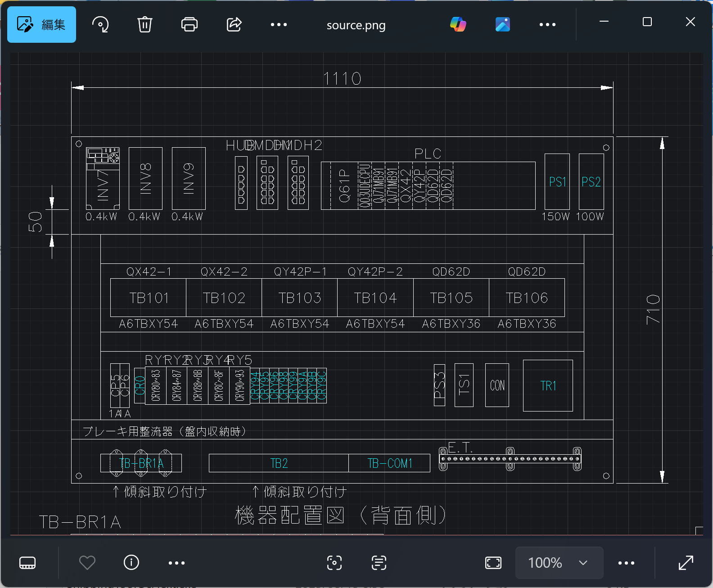The image size is (713, 588).
Task: Delete the image using the trash icon
Action: pos(144,25)
